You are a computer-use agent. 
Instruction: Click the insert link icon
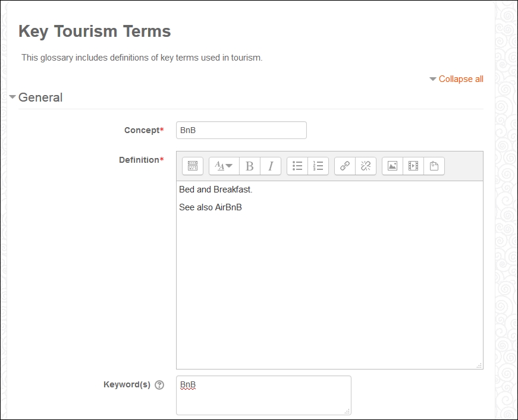[x=345, y=166]
